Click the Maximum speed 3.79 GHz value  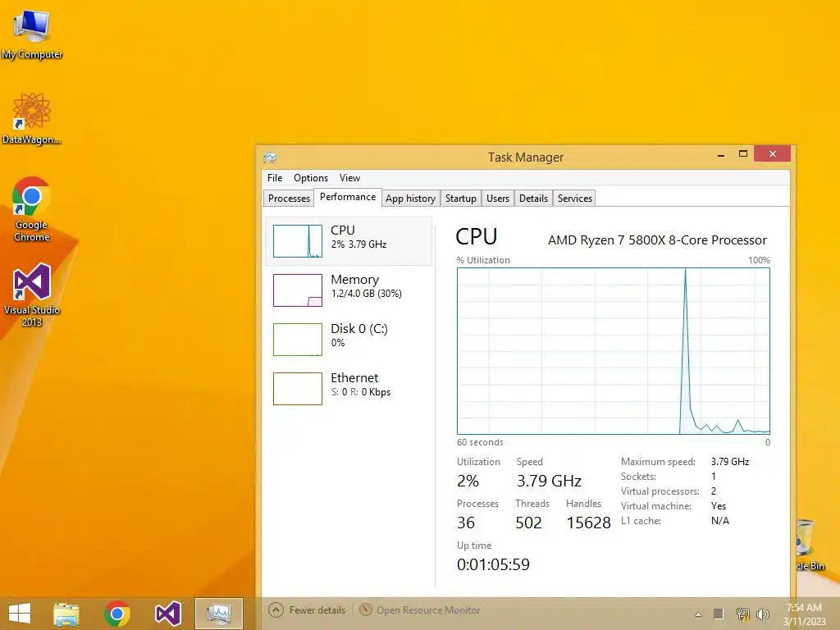pyautogui.click(x=729, y=462)
